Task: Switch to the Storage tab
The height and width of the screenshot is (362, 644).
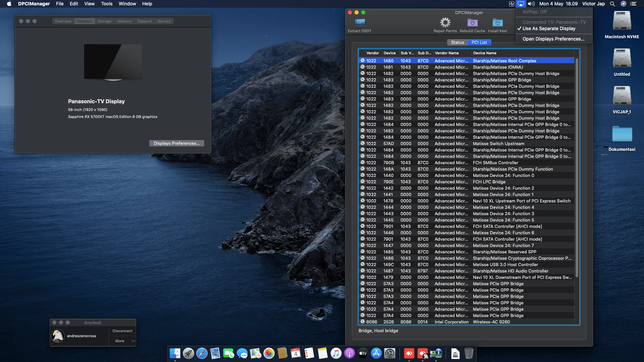Action: [104, 21]
